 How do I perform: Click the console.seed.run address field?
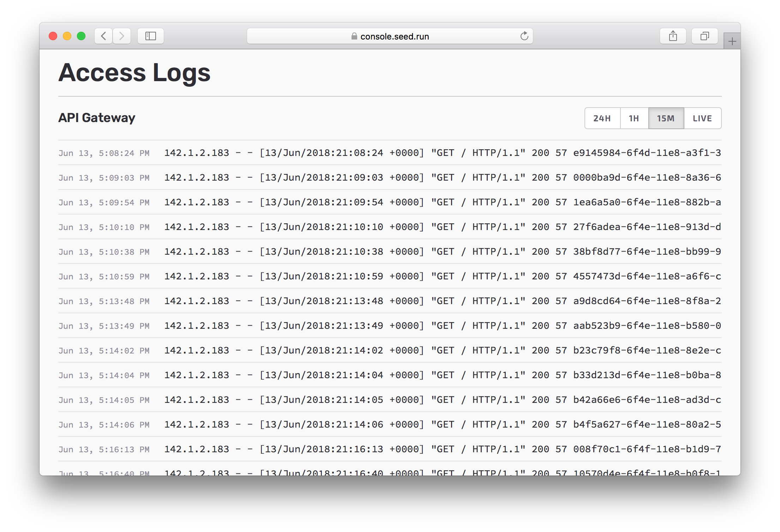click(394, 36)
